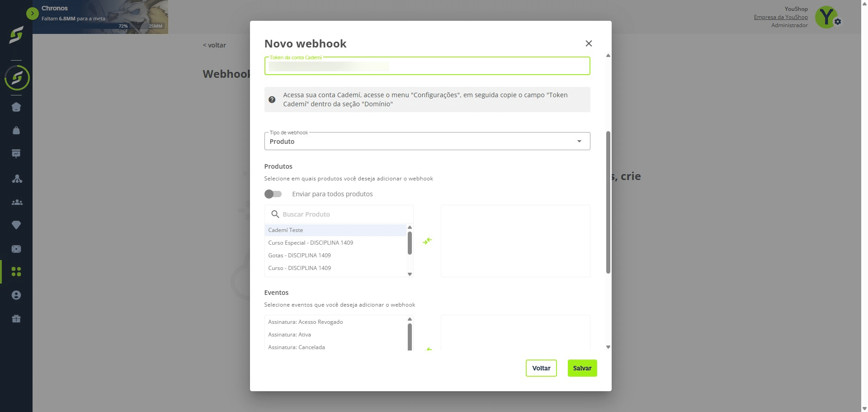This screenshot has height=412, width=868.
Task: Select Curso - DISCIPLINA 1409 product
Action: (335, 268)
